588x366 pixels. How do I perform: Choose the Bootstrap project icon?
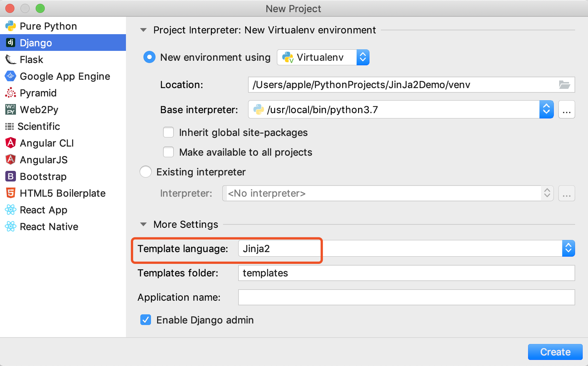pyautogui.click(x=10, y=177)
